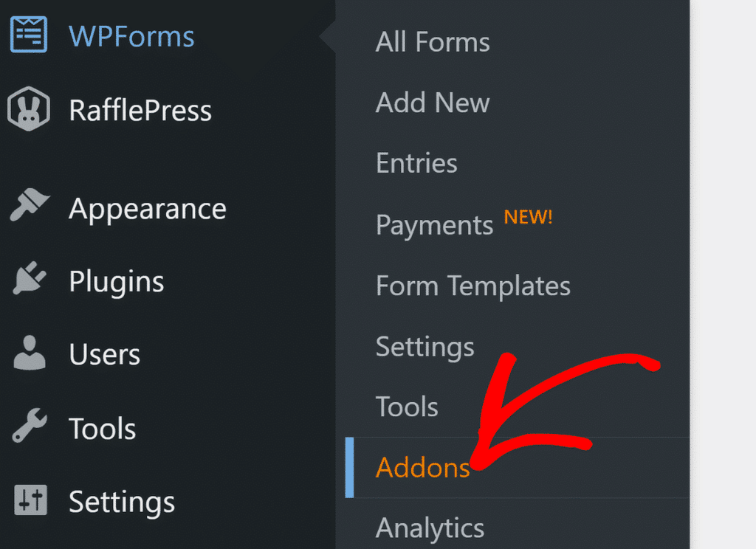Open the Entries submenu item

(416, 163)
